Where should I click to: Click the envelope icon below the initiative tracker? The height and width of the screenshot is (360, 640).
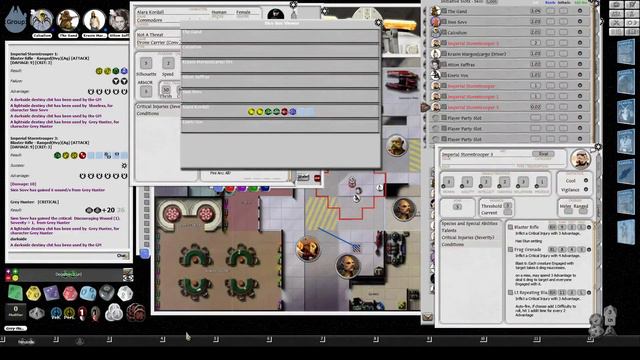tap(427, 317)
